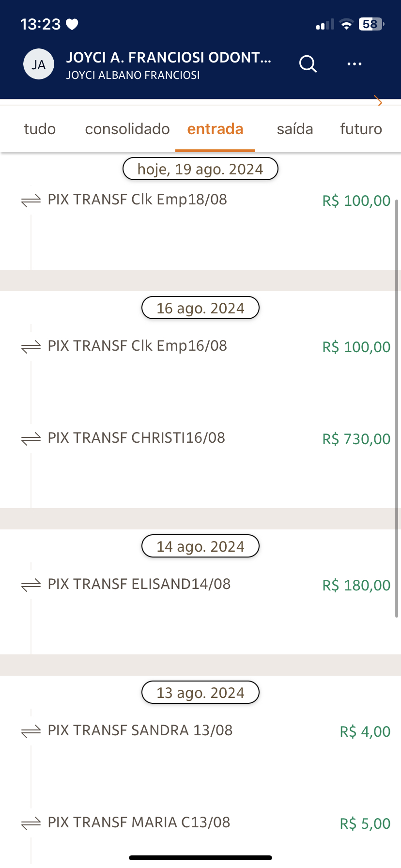Tap transfer icon beside PIX TRANSF ELISAND14/08
401x868 pixels.
(x=31, y=585)
